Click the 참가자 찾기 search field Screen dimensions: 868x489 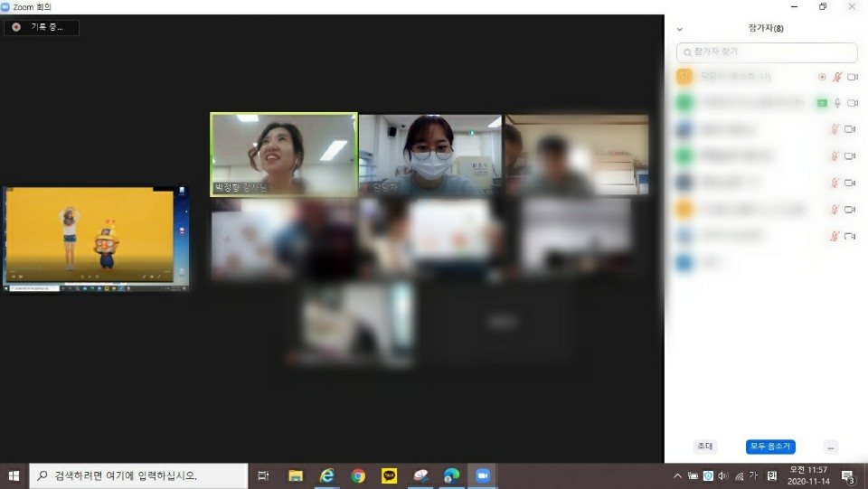point(767,52)
